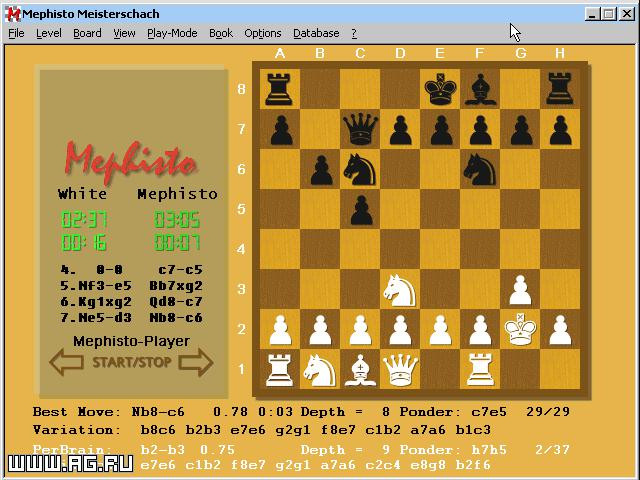The image size is (640, 480).
Task: Select the white knight on B1
Action: (320, 370)
